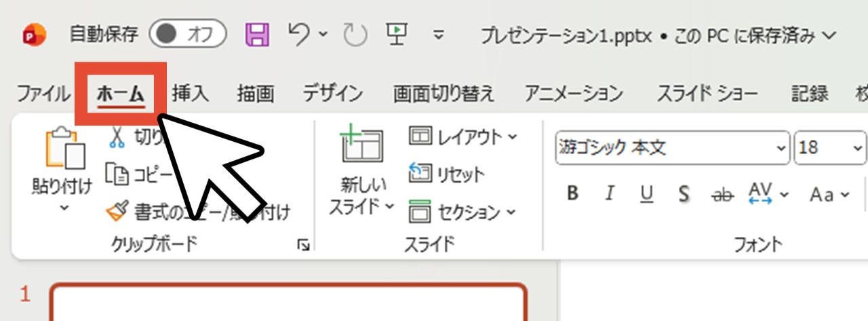Open Customize Quick Access Toolbar dropdown
Viewport: 868px width, 321px height.
439,35
